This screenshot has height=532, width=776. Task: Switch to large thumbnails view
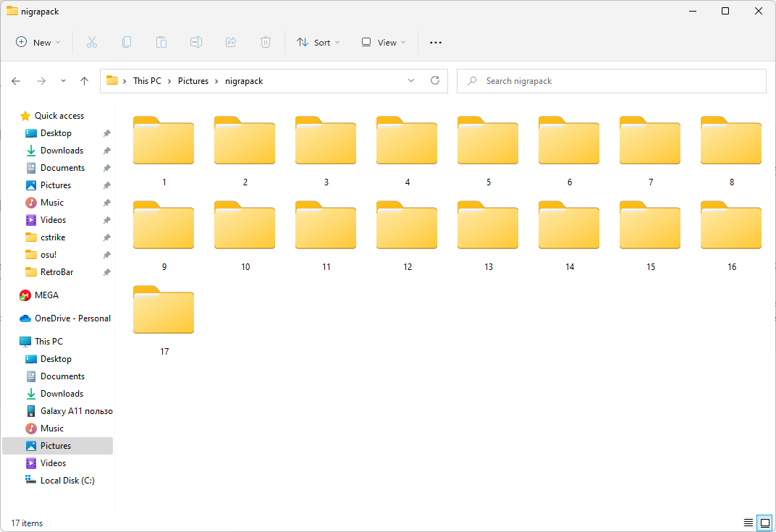pyautogui.click(x=764, y=523)
